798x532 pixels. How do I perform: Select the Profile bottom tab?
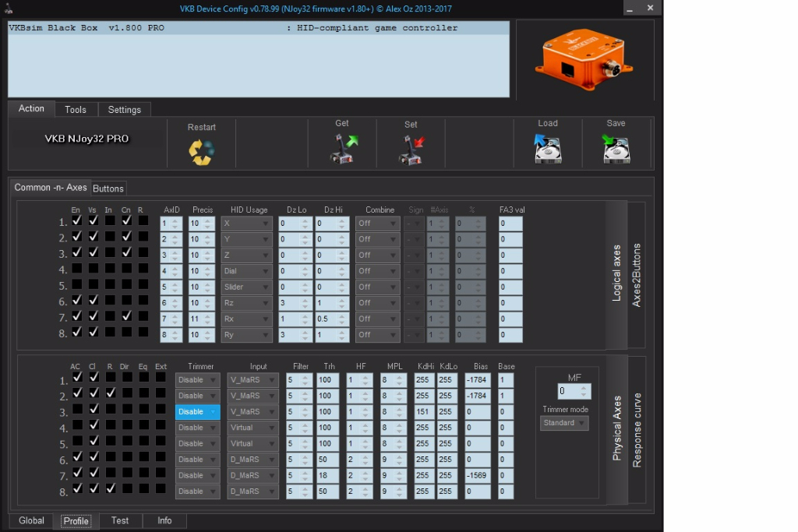[x=76, y=521]
